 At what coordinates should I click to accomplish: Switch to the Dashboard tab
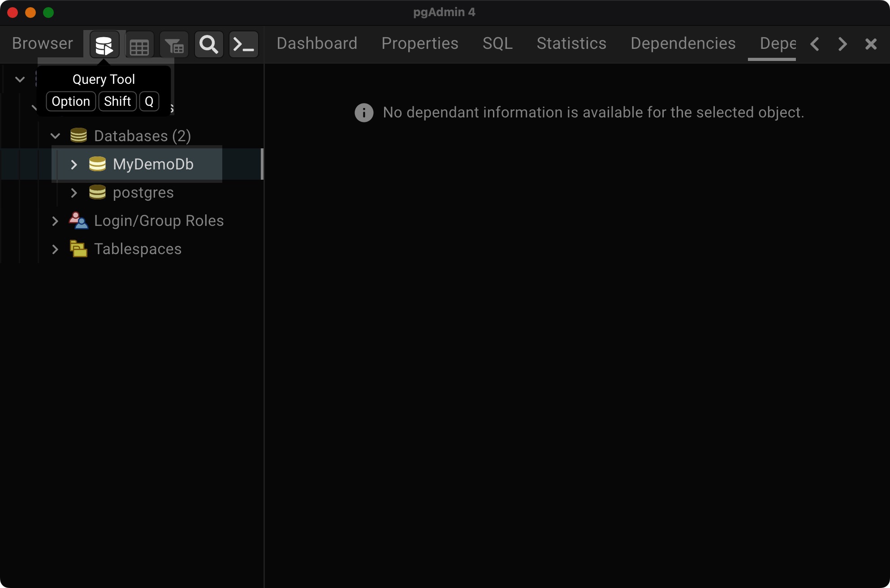pos(317,43)
